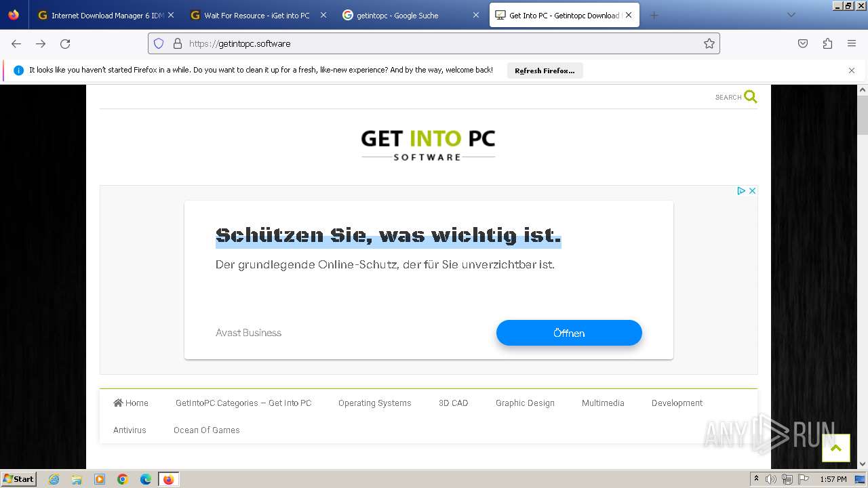Switch to Wait For Resource tab

click(x=258, y=15)
